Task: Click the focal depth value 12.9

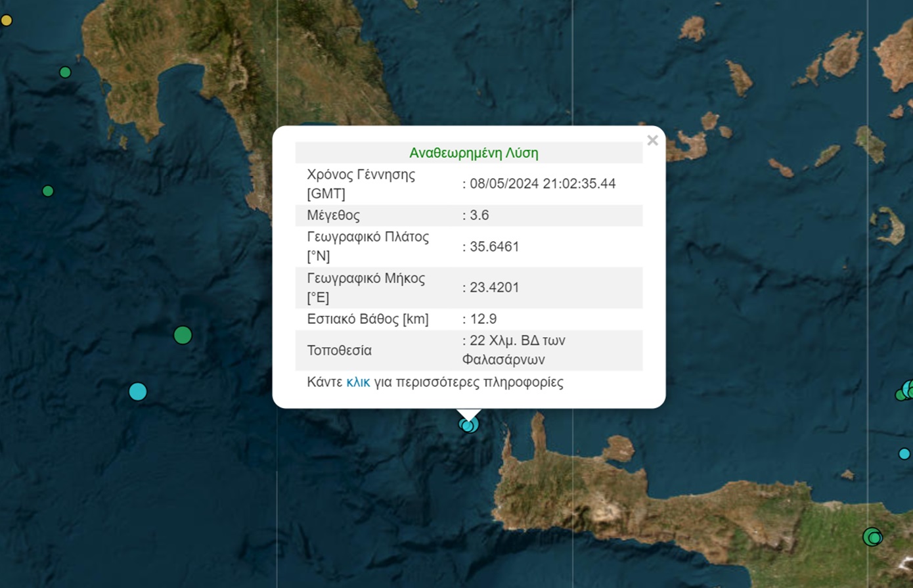Action: tap(483, 319)
